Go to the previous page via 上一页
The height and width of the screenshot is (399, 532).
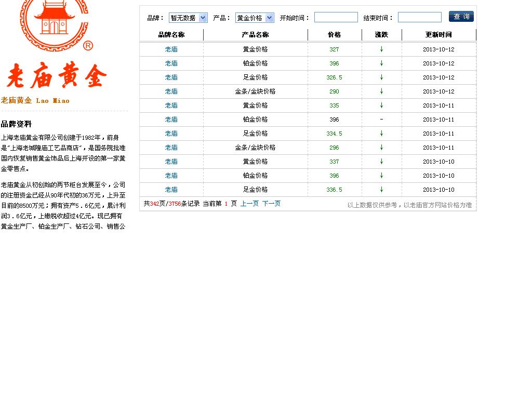(249, 204)
